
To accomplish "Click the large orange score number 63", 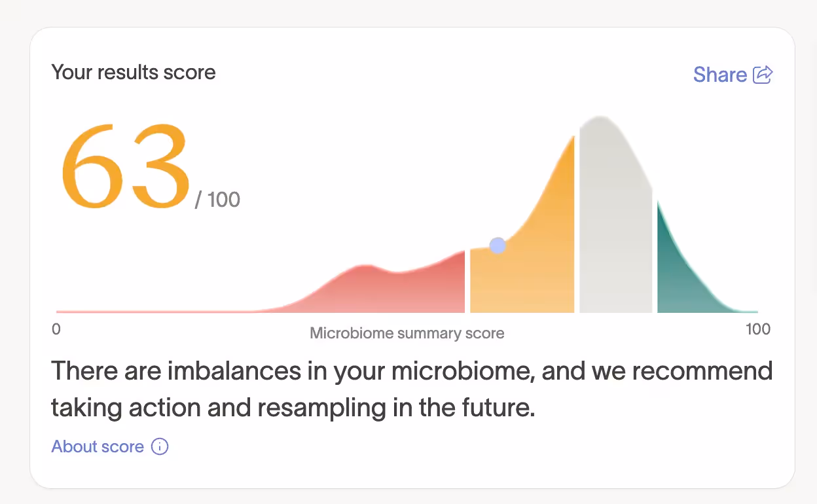I will click(124, 164).
